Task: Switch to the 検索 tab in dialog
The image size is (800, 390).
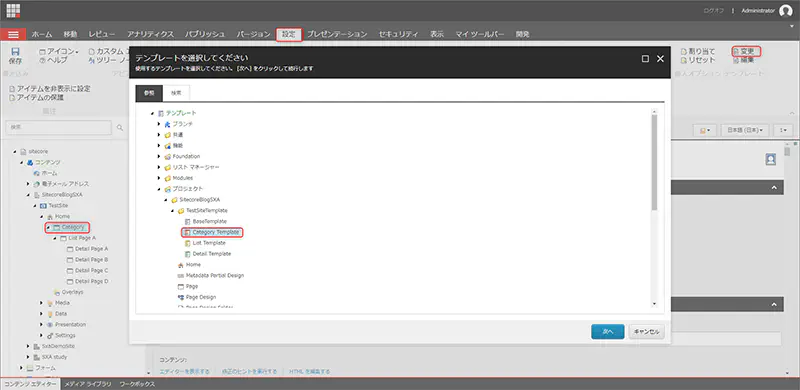Action: [x=176, y=93]
